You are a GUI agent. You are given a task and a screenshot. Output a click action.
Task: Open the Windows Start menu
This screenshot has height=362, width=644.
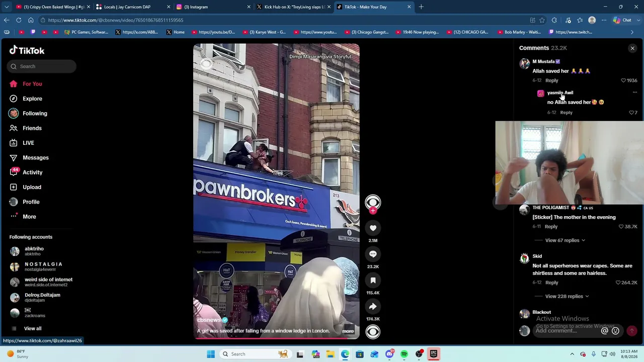click(211, 354)
